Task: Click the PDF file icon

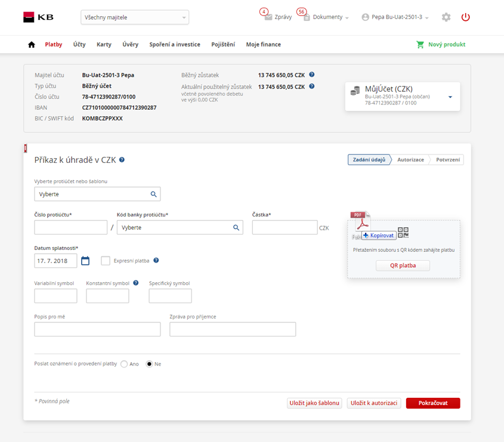Action: click(x=361, y=221)
